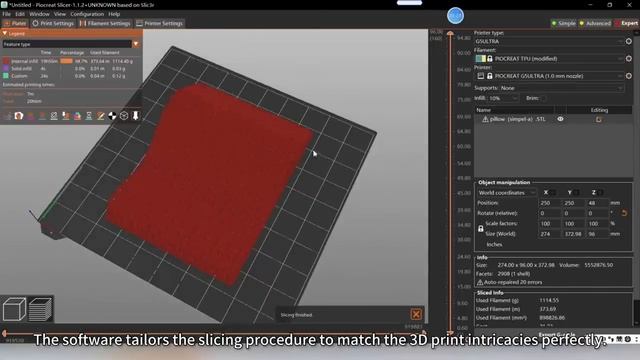Toggle Print pauses hourglass icon
The width and height of the screenshot is (640, 360).
(89, 116)
